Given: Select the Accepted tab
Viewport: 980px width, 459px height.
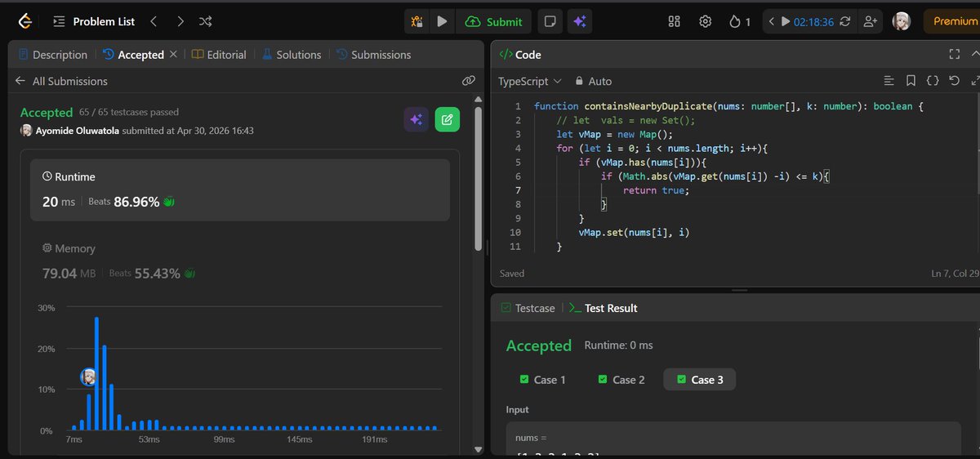Looking at the screenshot, I should pos(133,55).
